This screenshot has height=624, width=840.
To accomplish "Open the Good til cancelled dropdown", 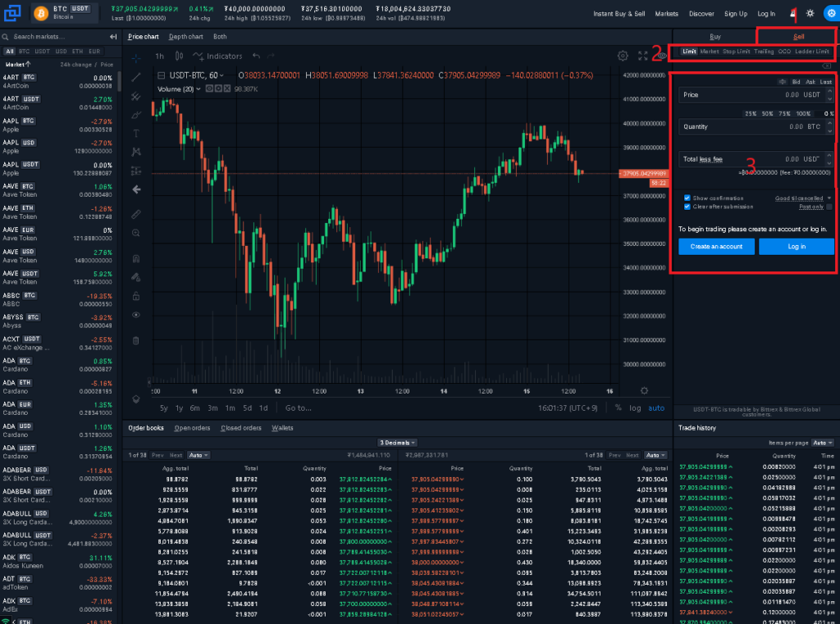I will click(802, 198).
